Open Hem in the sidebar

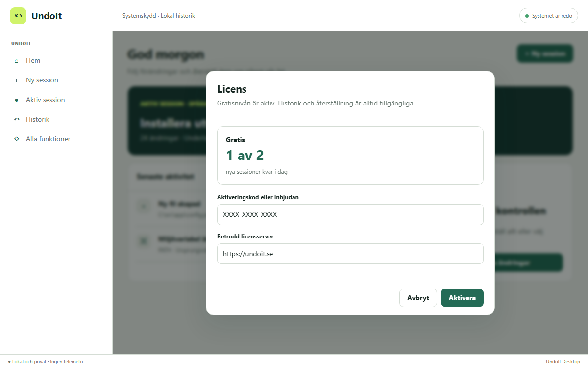tap(56, 61)
